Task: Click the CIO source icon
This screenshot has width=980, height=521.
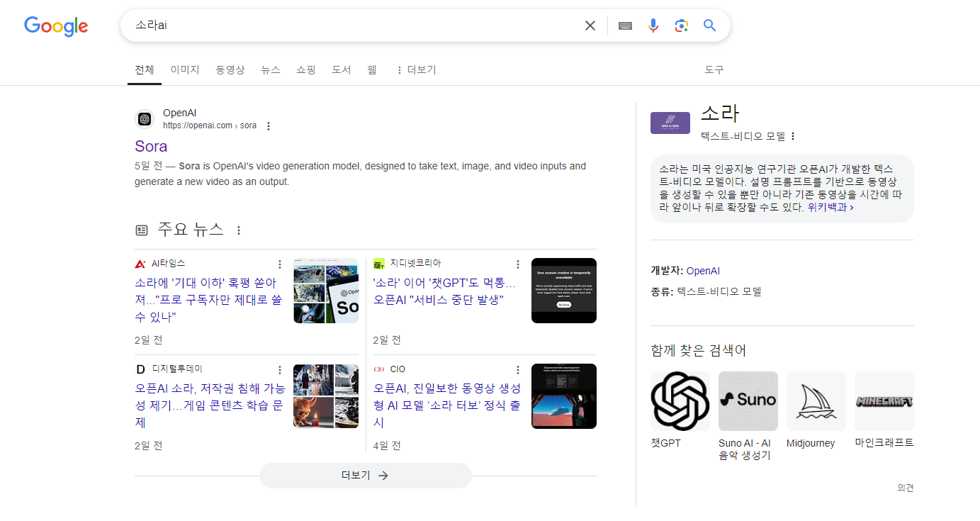Action: [379, 369]
